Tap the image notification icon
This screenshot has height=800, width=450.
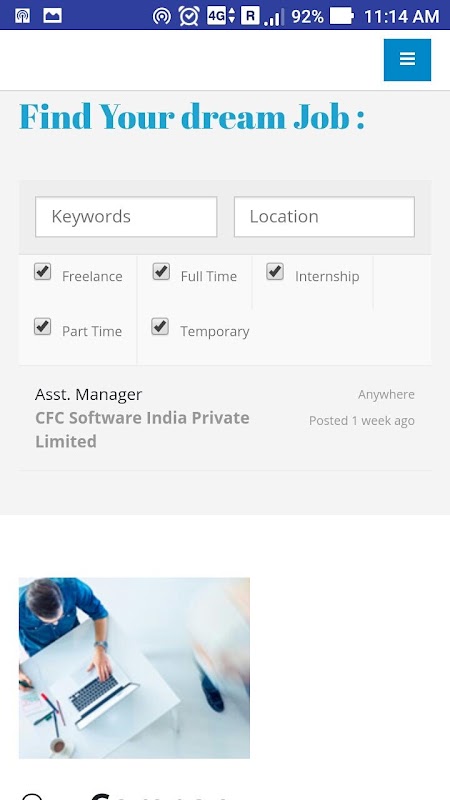coord(53,16)
